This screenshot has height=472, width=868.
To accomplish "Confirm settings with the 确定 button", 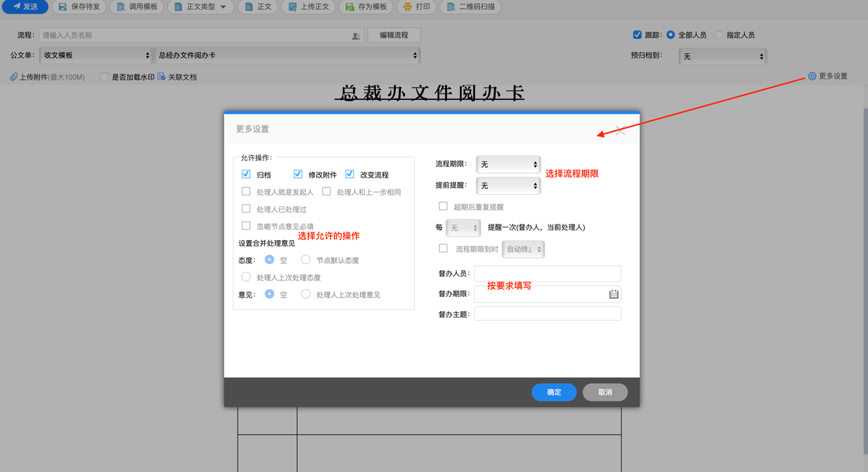I will click(554, 392).
